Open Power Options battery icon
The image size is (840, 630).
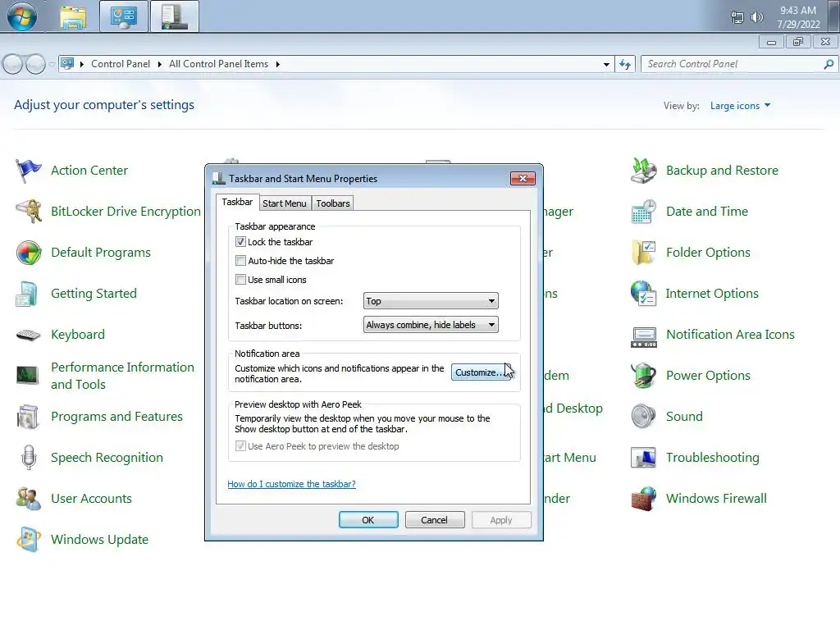click(643, 376)
